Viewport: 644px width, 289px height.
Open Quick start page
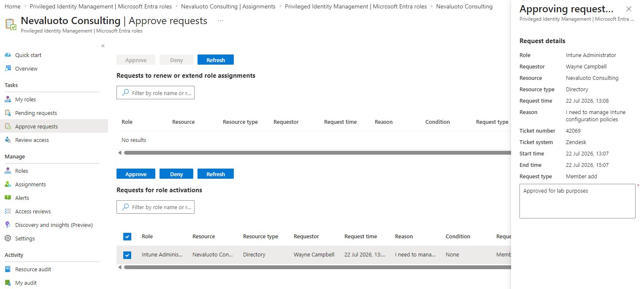pos(28,55)
